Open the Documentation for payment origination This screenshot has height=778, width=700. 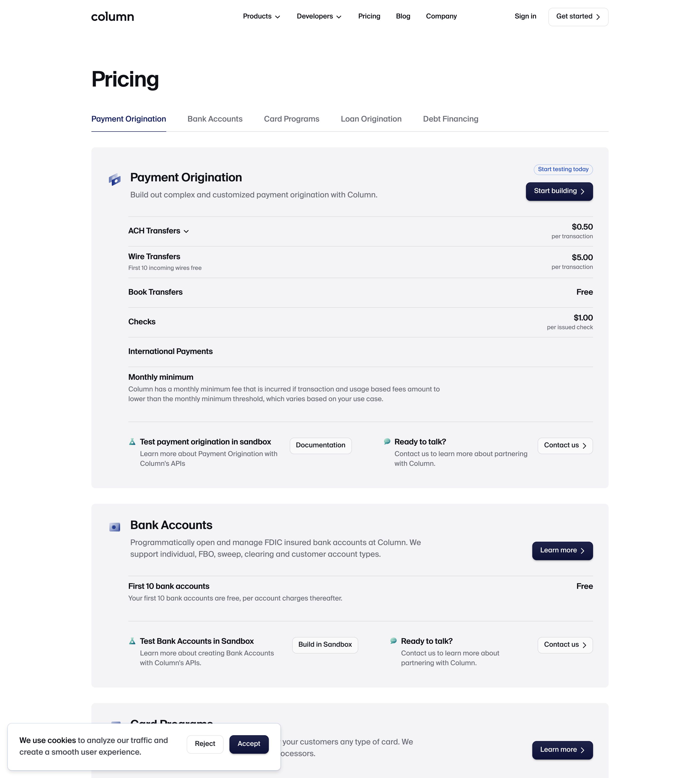pos(320,445)
